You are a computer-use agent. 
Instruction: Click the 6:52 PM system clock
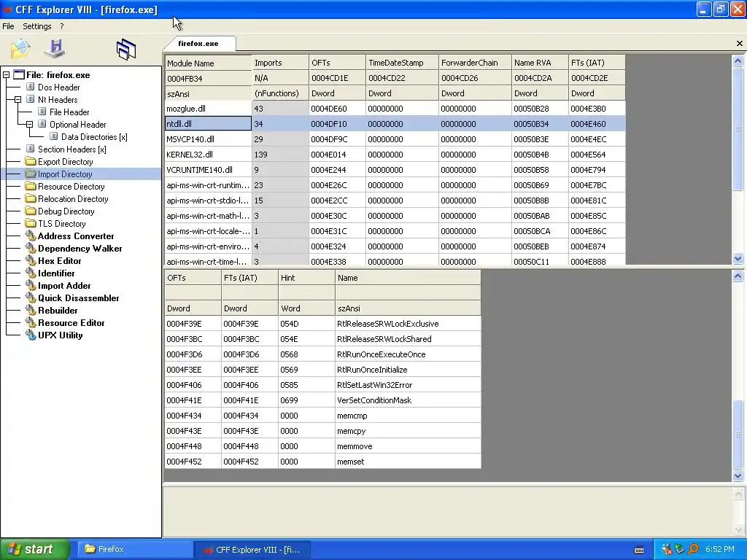pos(720,549)
